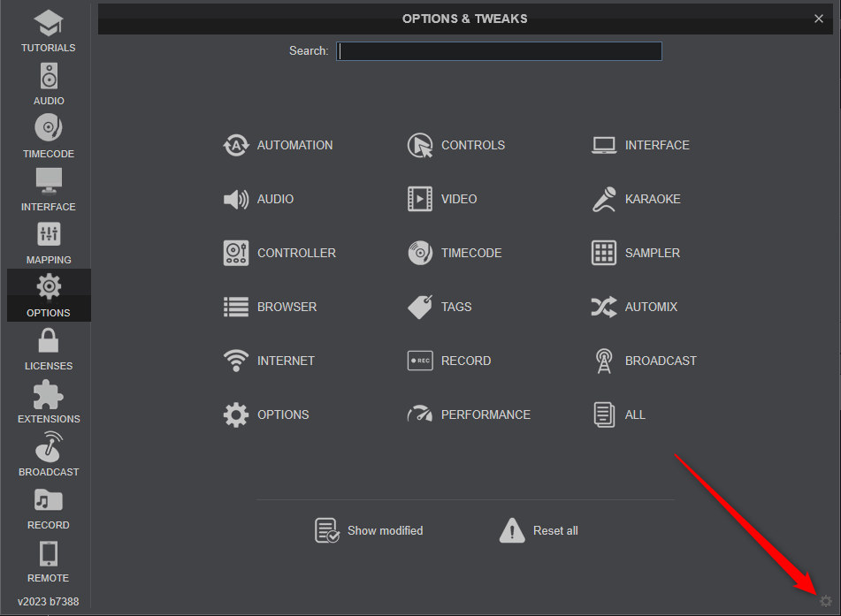Screen dimensions: 841x616
Task: Click the v2023 b7388 version text
Action: coord(49,602)
